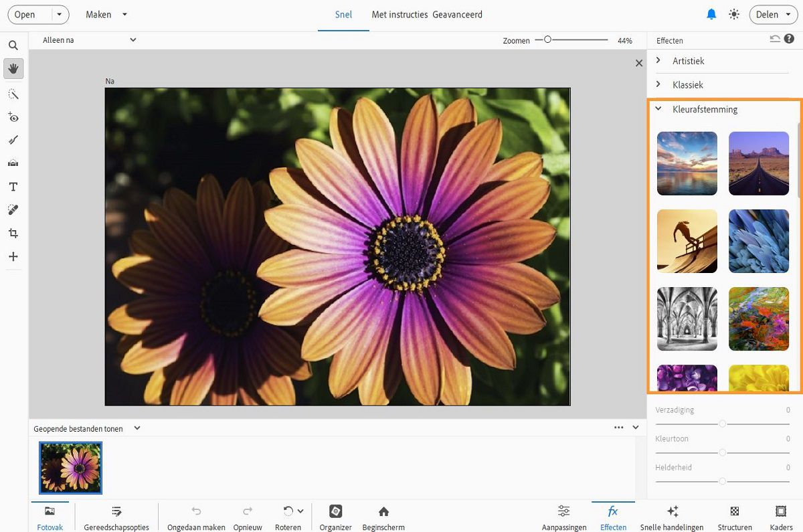Select the Red Eye removal tool
This screenshot has height=532, width=803.
click(x=13, y=117)
